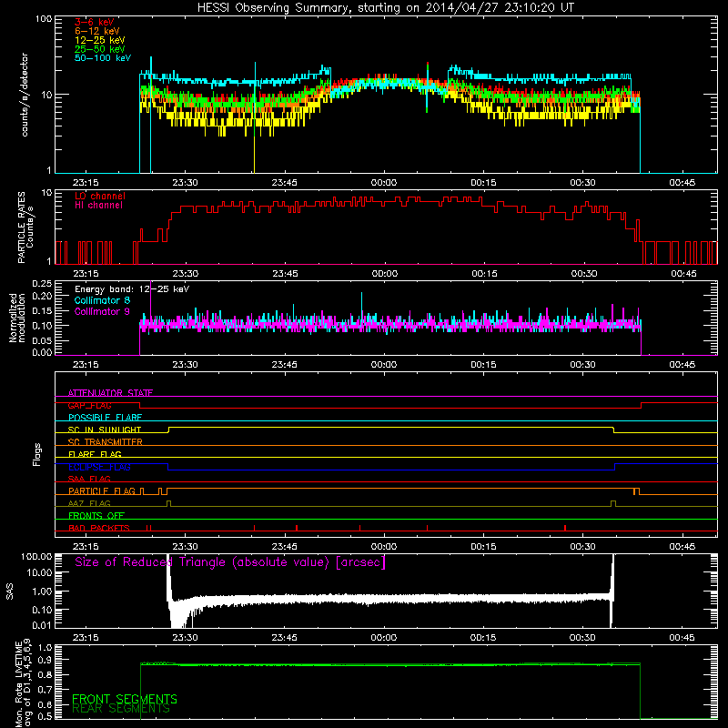Image resolution: width=728 pixels, height=728 pixels.
Task: Click the Flags panel axis label
Action: point(37,455)
